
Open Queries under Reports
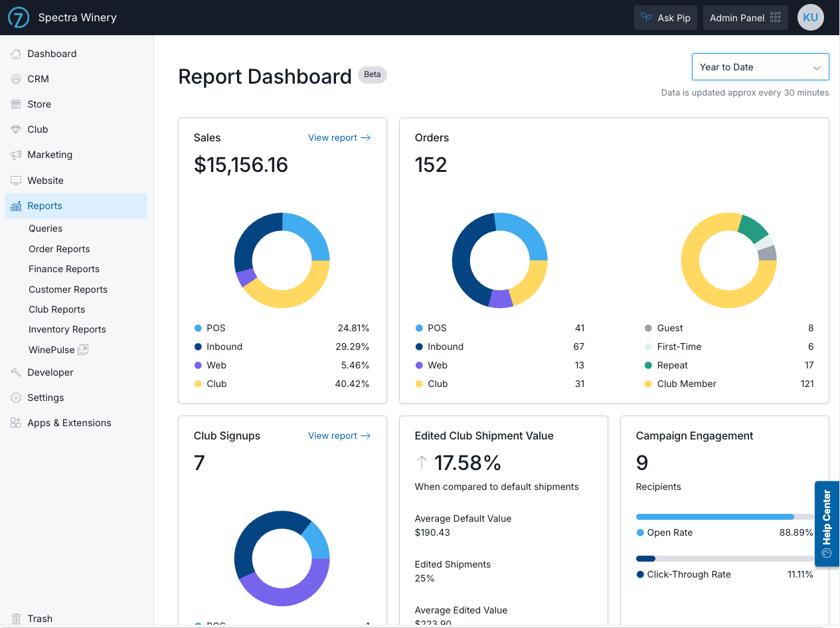click(x=45, y=228)
